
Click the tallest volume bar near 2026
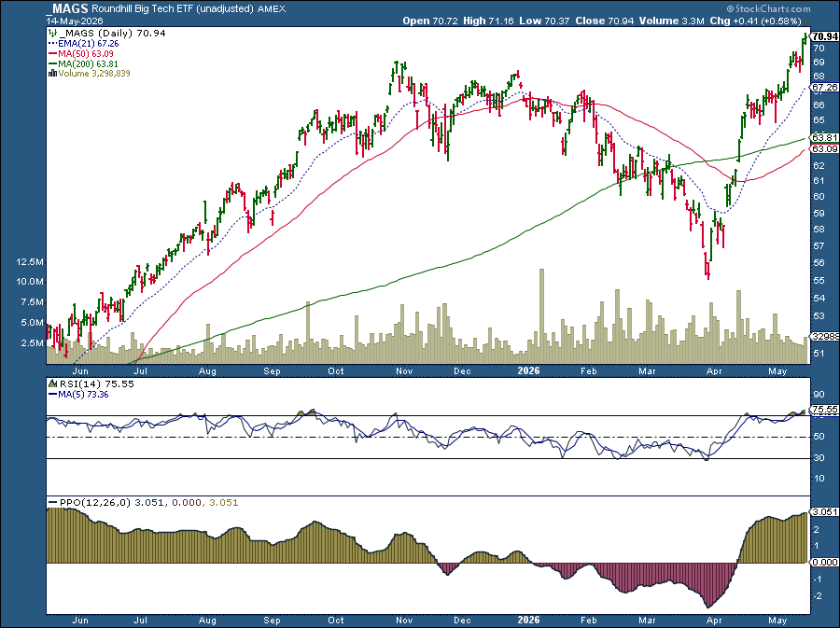pyautogui.click(x=541, y=316)
